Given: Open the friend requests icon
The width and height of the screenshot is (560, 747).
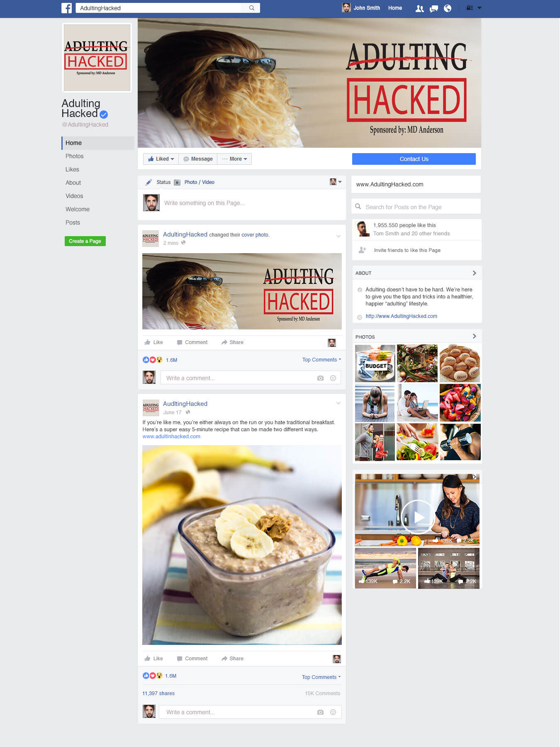Looking at the screenshot, I should click(x=419, y=8).
